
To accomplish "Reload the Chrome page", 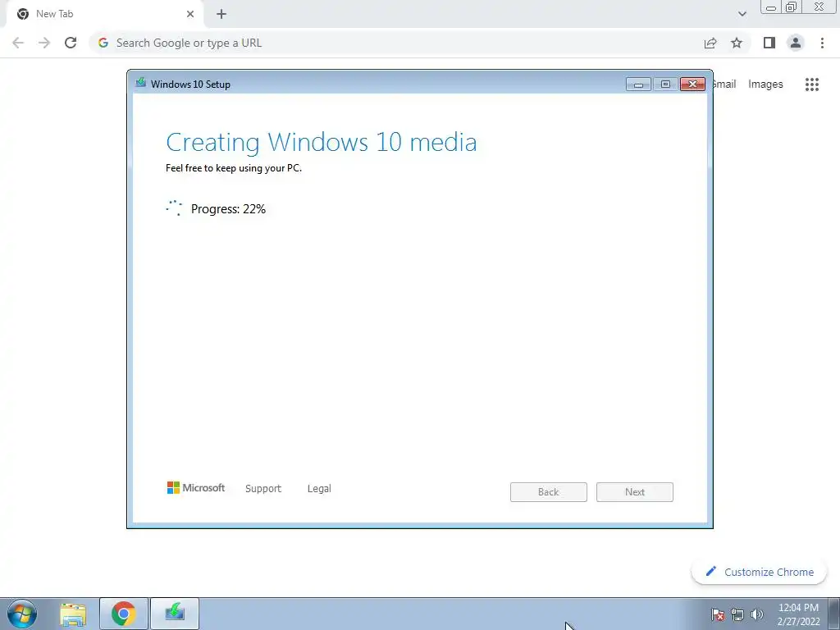I will [x=71, y=43].
